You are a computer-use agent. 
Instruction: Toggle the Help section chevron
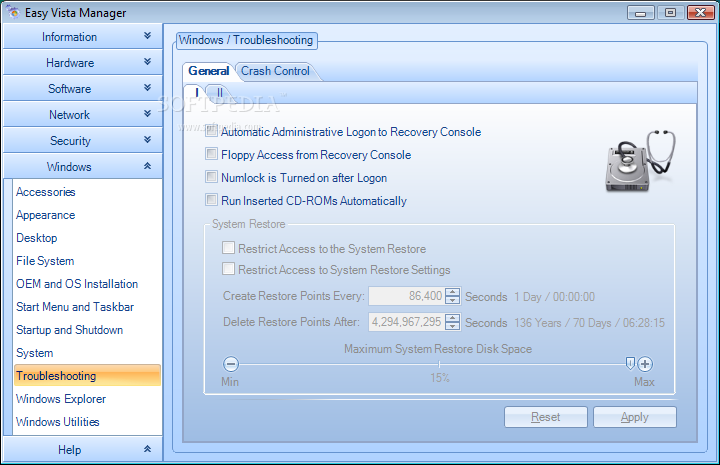pyautogui.click(x=147, y=449)
